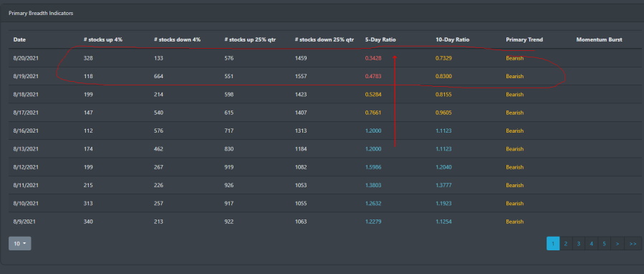The height and width of the screenshot is (274, 644).
Task: Select the 8/11/2021 date cell
Action: pyautogui.click(x=26, y=185)
